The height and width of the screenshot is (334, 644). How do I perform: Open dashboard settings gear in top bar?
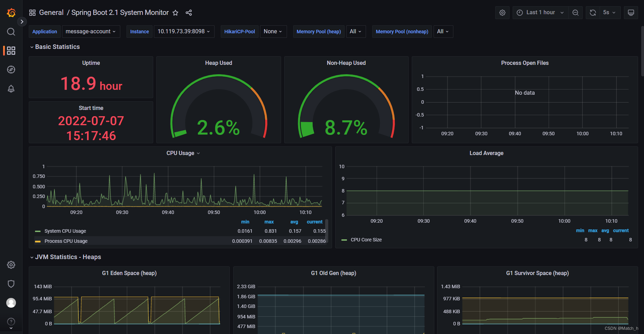(x=502, y=12)
